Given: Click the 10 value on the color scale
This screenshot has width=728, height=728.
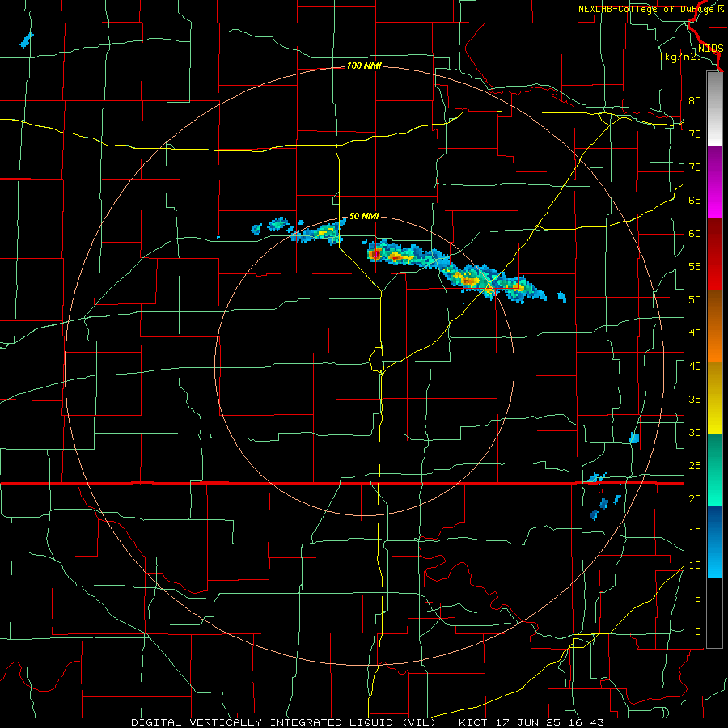Looking at the screenshot, I should (695, 565).
